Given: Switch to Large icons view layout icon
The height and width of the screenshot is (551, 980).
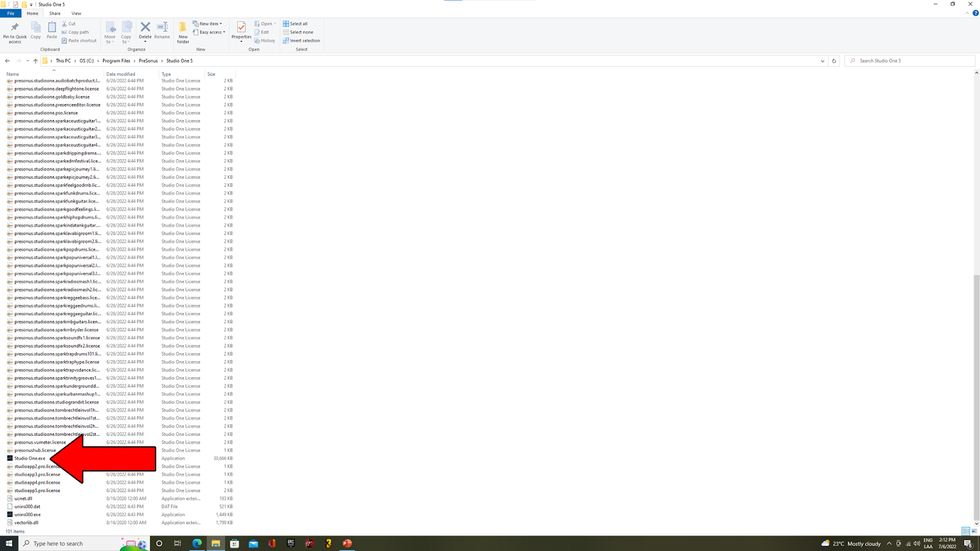Looking at the screenshot, I should [x=974, y=531].
